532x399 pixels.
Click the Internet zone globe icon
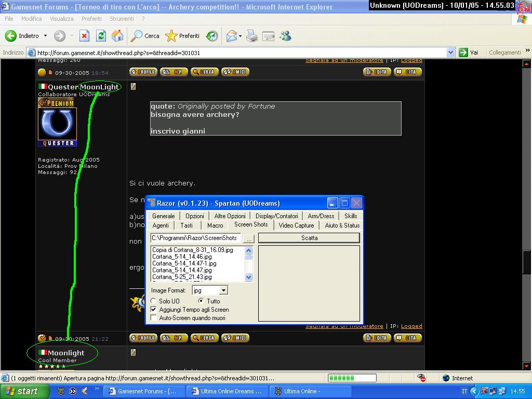(x=446, y=378)
